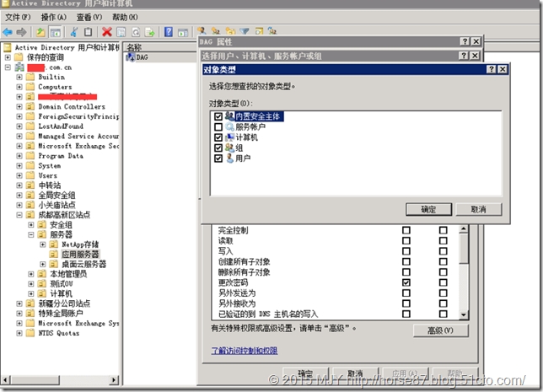Expand the Builtin tree node
The image size is (543, 392).
click(x=19, y=77)
